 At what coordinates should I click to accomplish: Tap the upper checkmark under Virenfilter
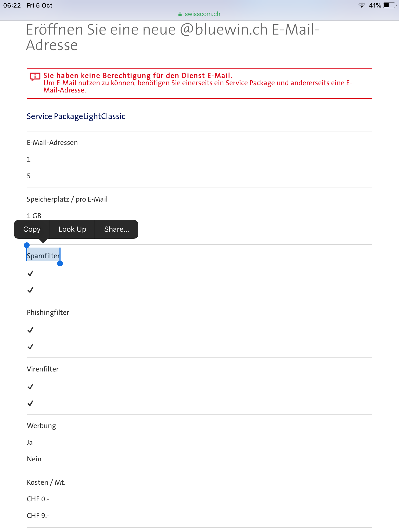coord(30,387)
